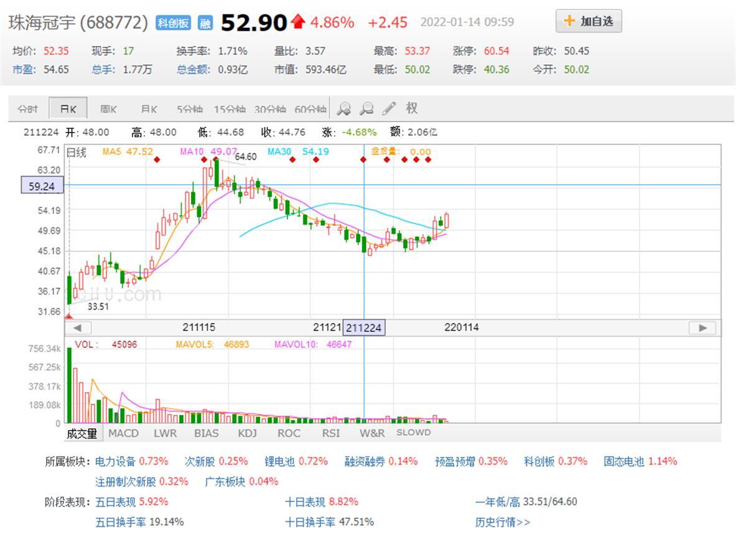The width and height of the screenshot is (736, 560).
Task: Click the 64.60 high price annotation
Action: (246, 157)
